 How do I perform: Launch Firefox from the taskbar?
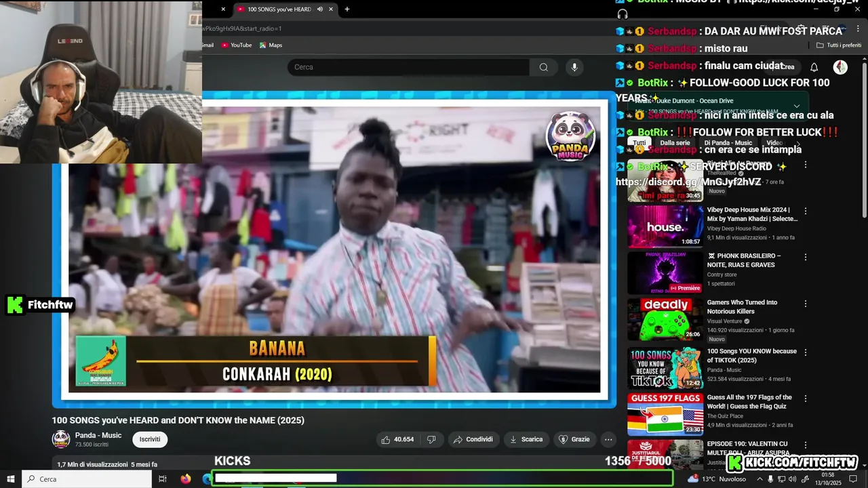pyautogui.click(x=186, y=479)
